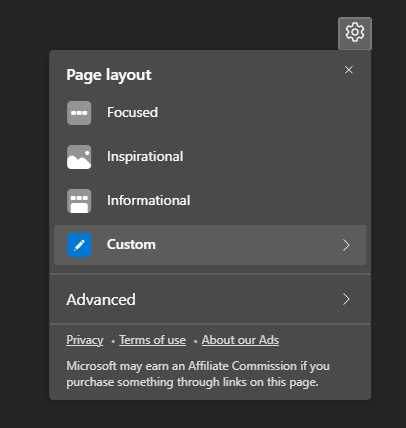Open the Privacy link
Viewport: 406px width, 428px height.
85,340
